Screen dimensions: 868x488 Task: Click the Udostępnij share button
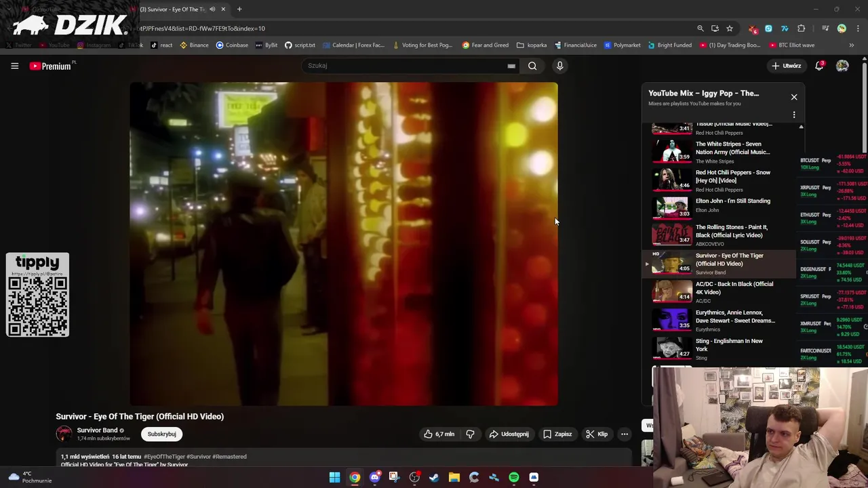[509, 434]
